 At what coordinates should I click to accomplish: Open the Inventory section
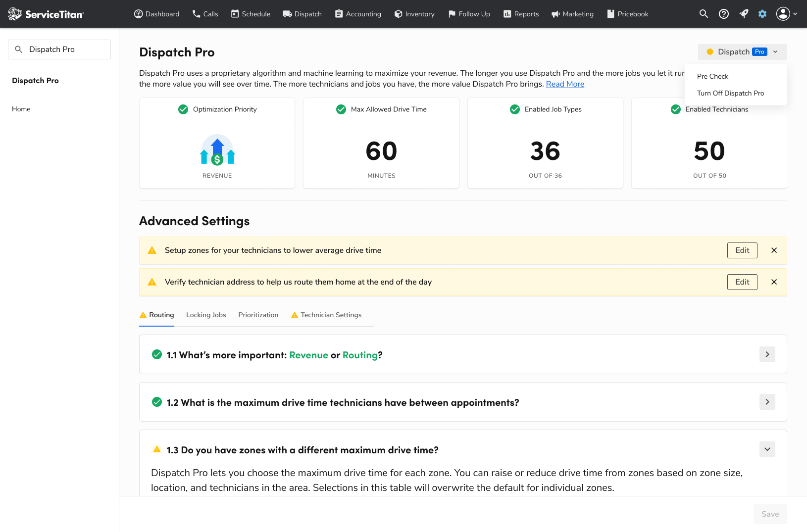click(x=414, y=14)
